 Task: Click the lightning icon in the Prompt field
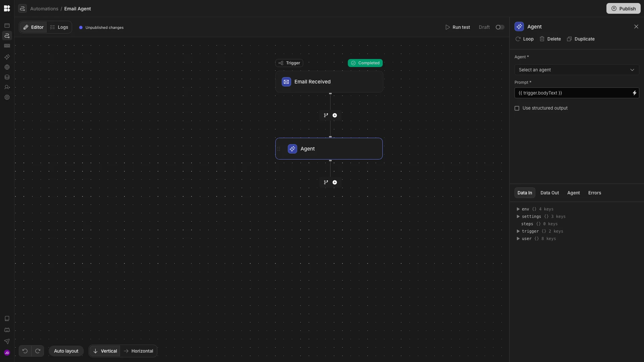click(x=634, y=93)
